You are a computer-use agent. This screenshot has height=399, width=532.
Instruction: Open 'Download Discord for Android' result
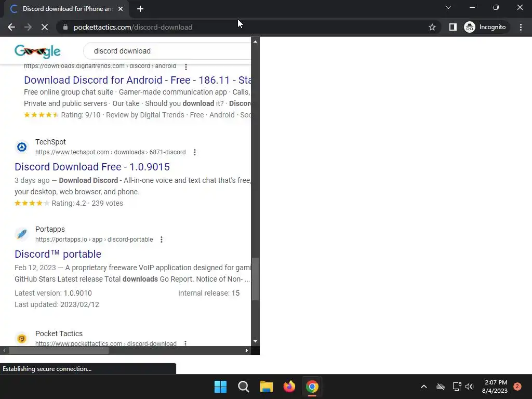(x=138, y=80)
